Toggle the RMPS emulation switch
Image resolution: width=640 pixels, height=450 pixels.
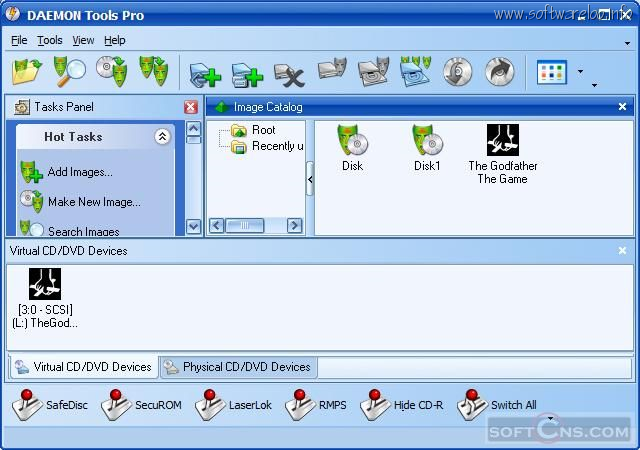tap(316, 405)
